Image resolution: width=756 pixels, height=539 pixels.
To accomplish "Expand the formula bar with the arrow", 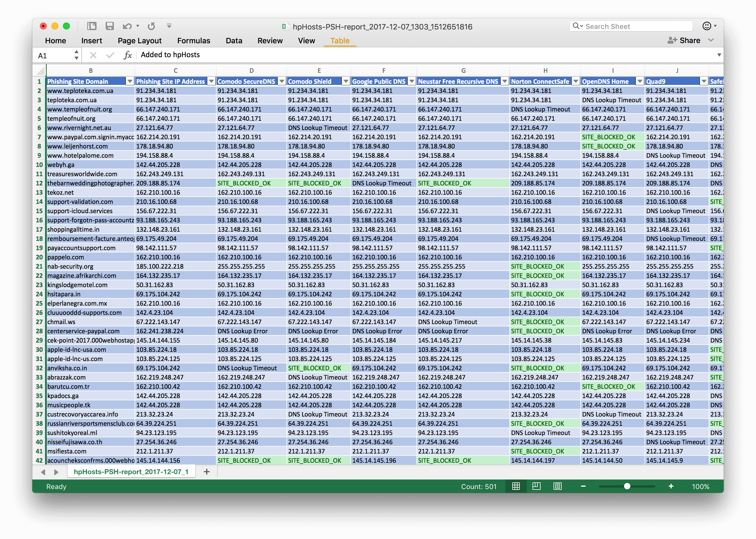I will coord(719,55).
